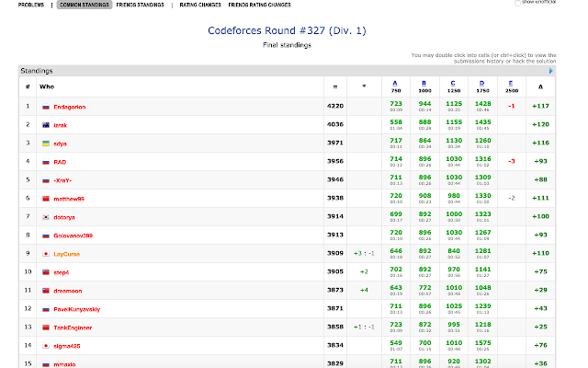Click izrak's rating change +120
588x368 pixels.
(x=541, y=125)
